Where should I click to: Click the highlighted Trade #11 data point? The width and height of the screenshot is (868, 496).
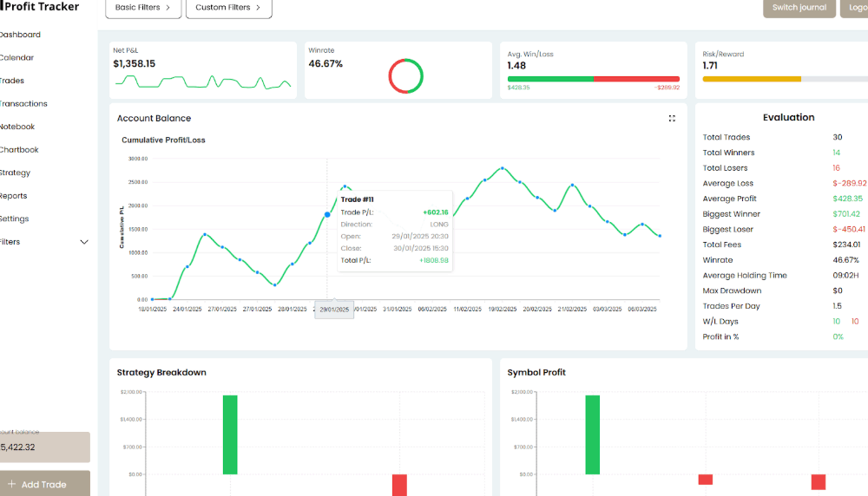pos(327,214)
